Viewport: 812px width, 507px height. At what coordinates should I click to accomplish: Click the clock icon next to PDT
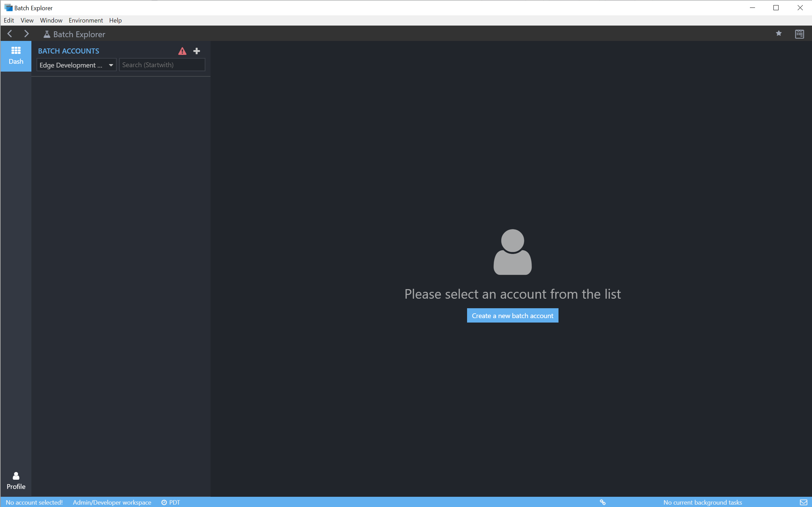click(164, 502)
